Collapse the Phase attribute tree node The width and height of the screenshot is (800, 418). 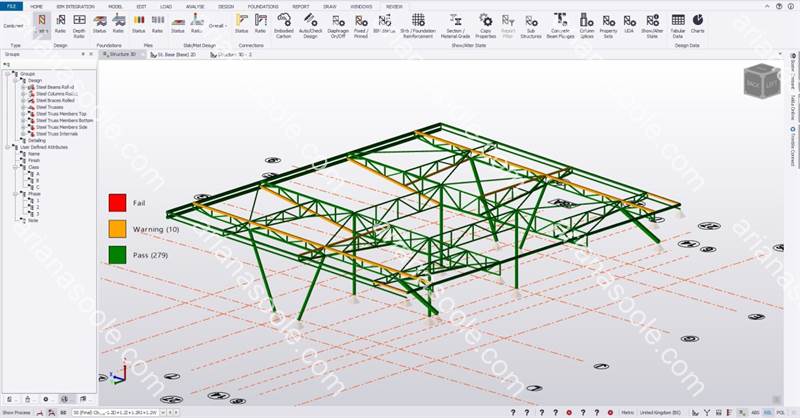(16, 194)
